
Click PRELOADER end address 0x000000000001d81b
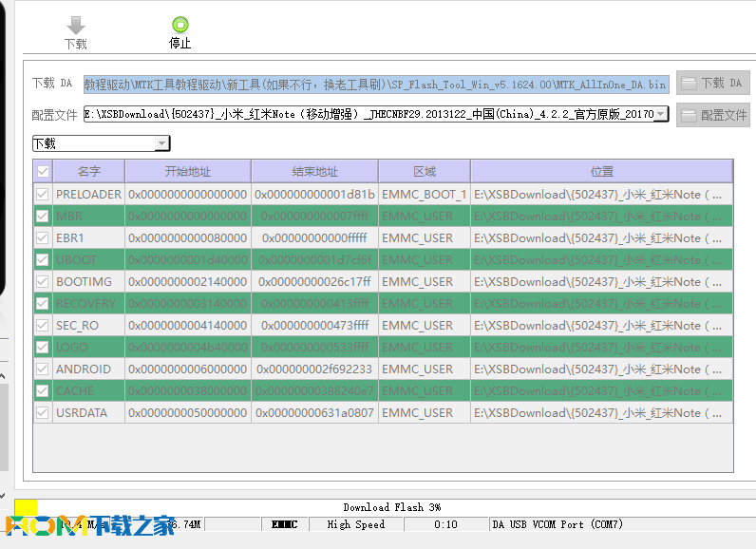tap(314, 195)
